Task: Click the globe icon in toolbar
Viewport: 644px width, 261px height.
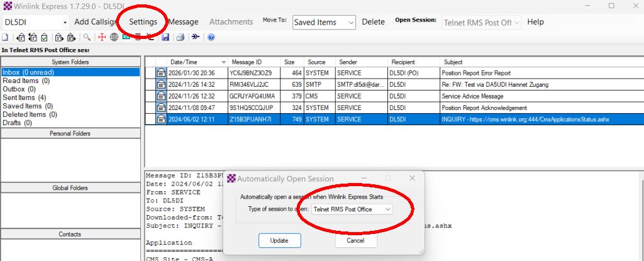Action: 114,38
